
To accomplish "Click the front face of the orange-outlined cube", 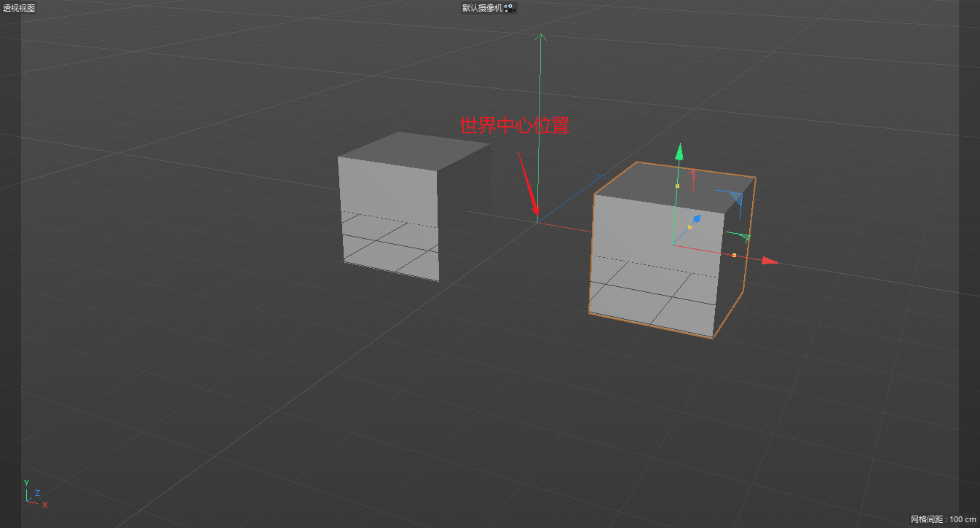I will pos(655,269).
